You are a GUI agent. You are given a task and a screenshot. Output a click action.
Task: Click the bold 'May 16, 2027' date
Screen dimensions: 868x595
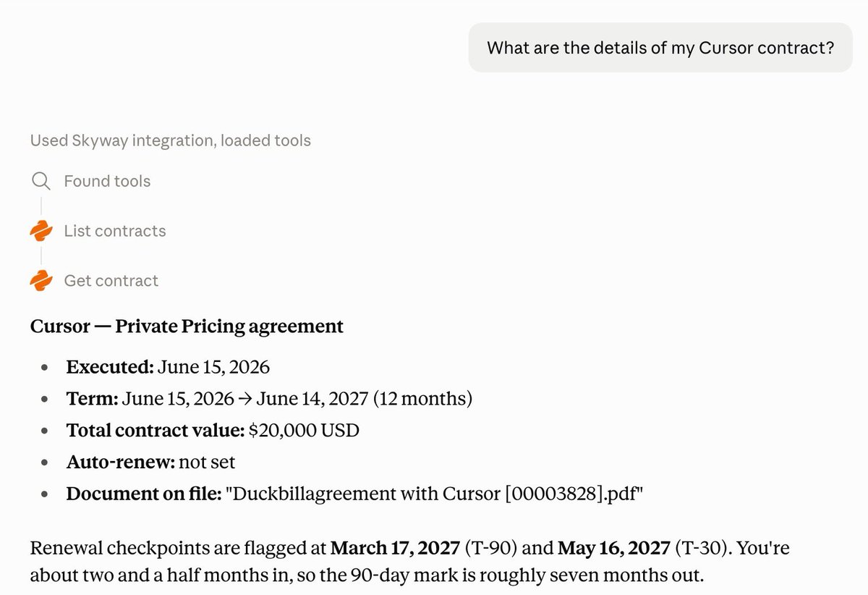tap(614, 548)
